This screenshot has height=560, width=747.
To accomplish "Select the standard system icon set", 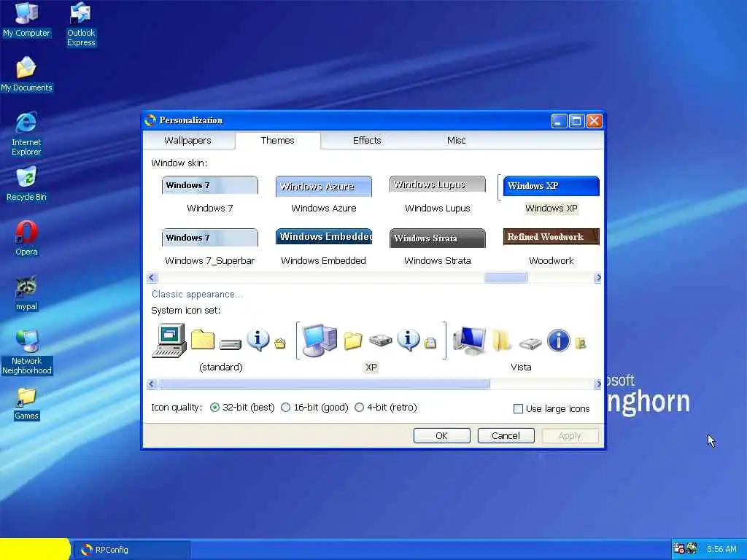I will [x=220, y=346].
